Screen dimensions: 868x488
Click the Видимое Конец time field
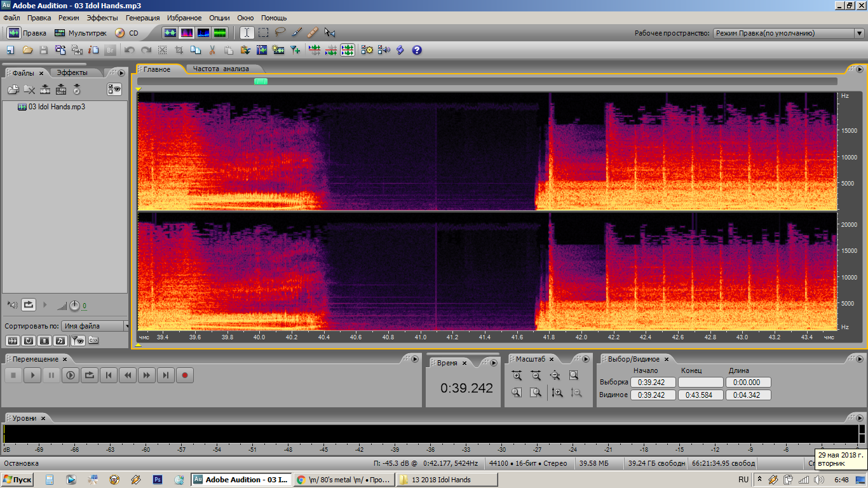coord(701,395)
